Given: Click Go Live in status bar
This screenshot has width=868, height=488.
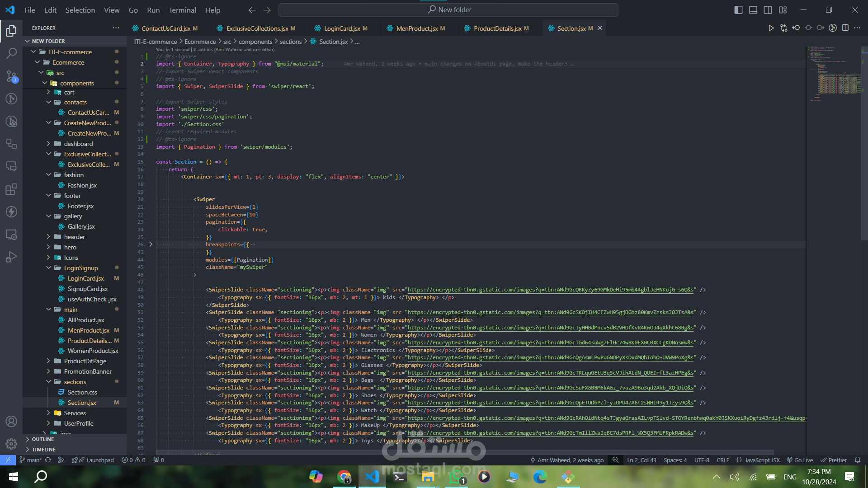Looking at the screenshot, I should 800,460.
